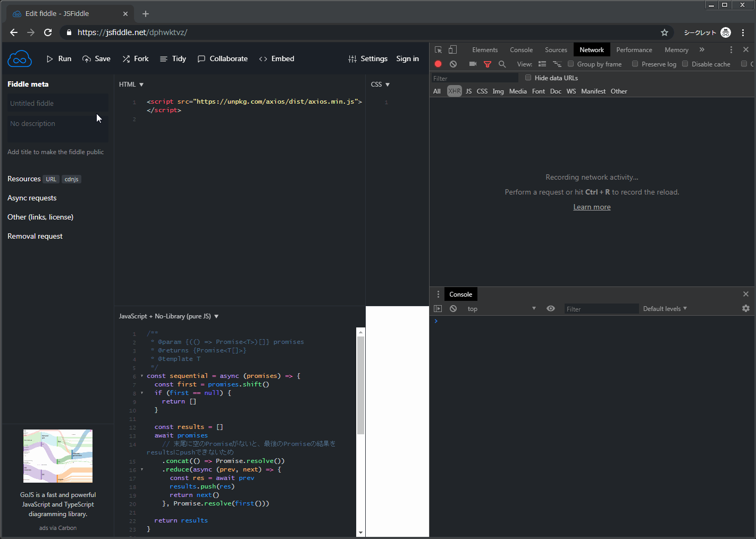Screen dimensions: 756x539
Task: Run the fiddle
Action: [58, 58]
